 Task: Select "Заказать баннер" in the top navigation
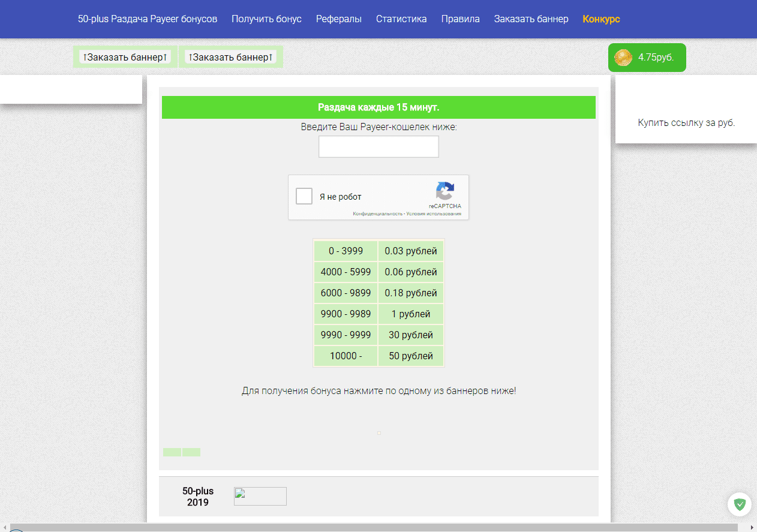coord(531,19)
